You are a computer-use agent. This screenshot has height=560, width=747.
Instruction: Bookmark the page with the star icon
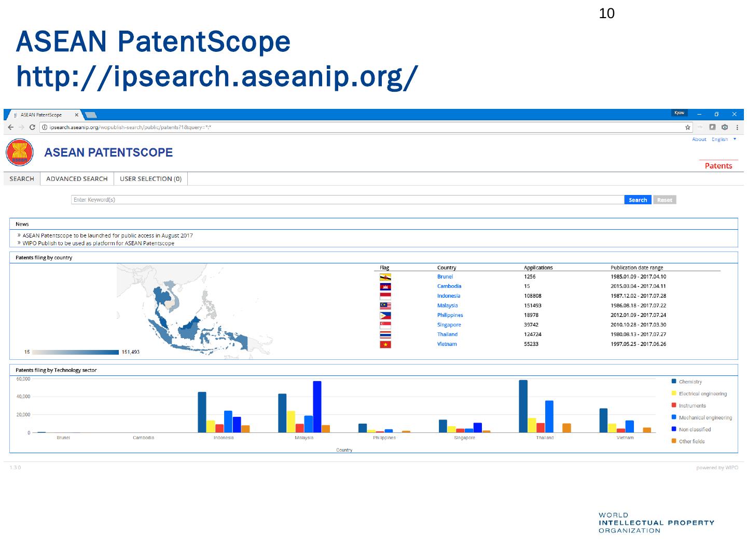688,127
